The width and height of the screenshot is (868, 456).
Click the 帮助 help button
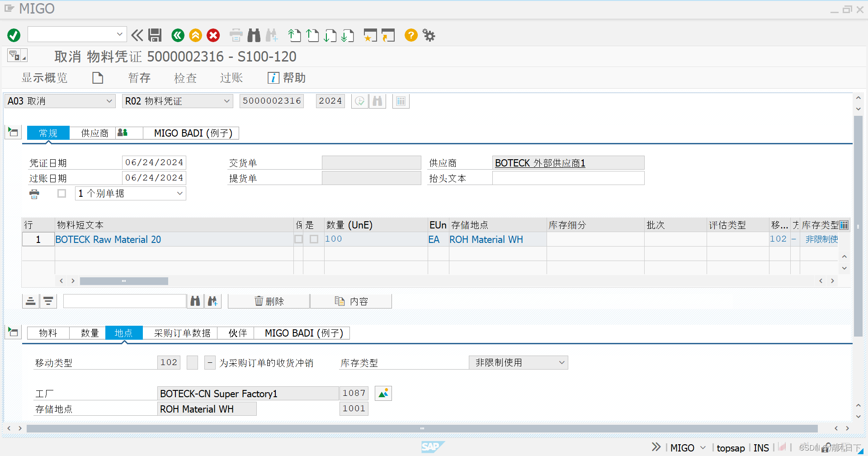coord(287,78)
